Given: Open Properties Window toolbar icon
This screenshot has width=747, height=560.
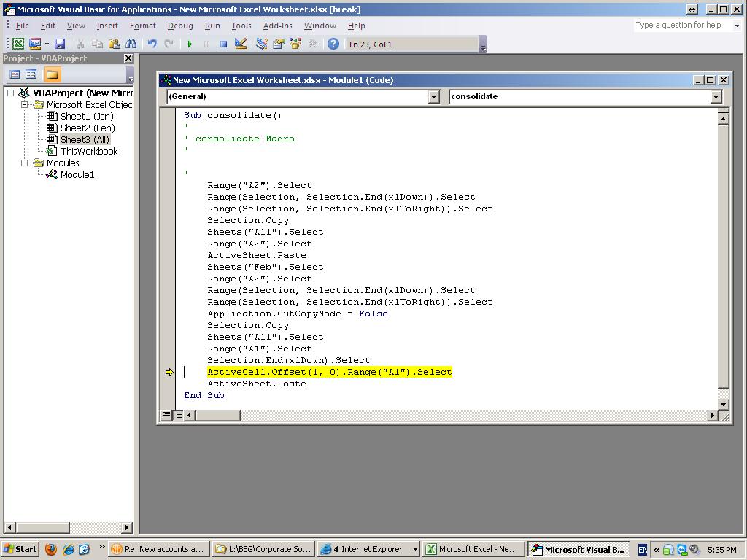Looking at the screenshot, I should click(x=279, y=44).
